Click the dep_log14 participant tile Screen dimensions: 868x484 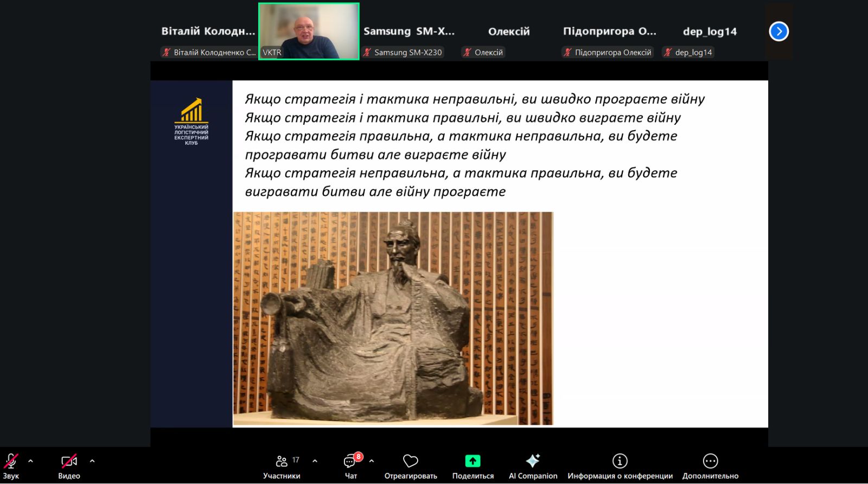click(710, 31)
